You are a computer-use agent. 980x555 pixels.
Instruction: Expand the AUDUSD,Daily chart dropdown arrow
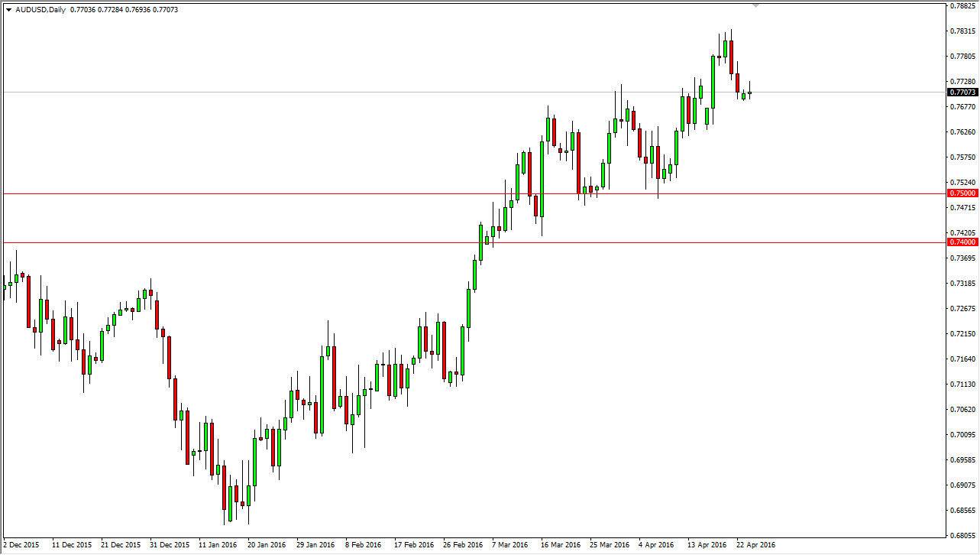9,9
